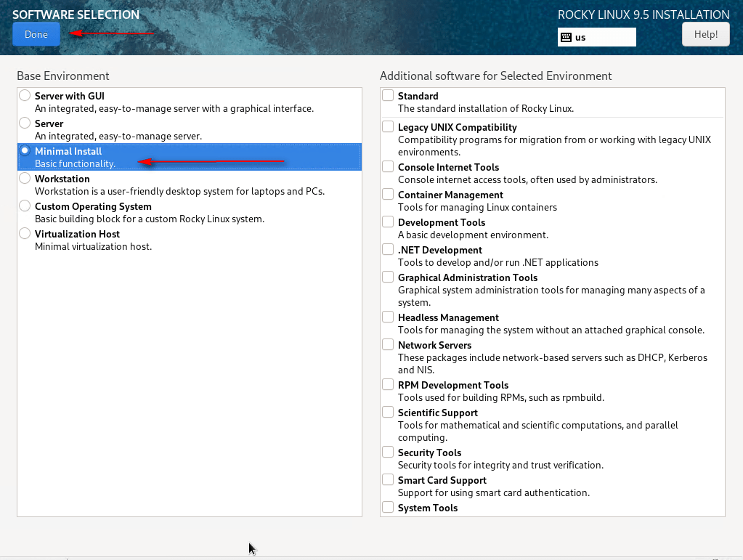Viewport: 743px width, 560px height.
Task: Choose Workstation base environment
Action: 25,179
